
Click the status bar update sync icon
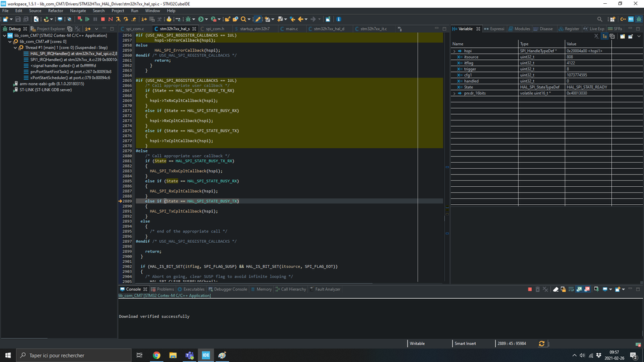542,343
